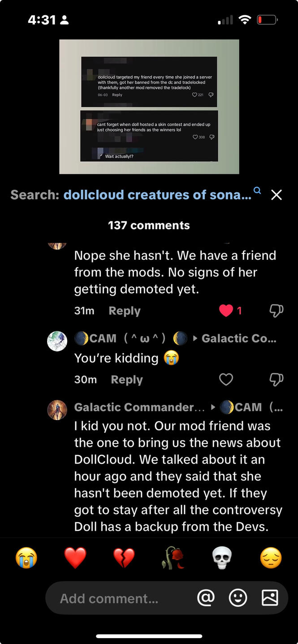Image resolution: width=298 pixels, height=644 pixels.
Task: Open the emoji picker smiley icon
Action: click(238, 598)
